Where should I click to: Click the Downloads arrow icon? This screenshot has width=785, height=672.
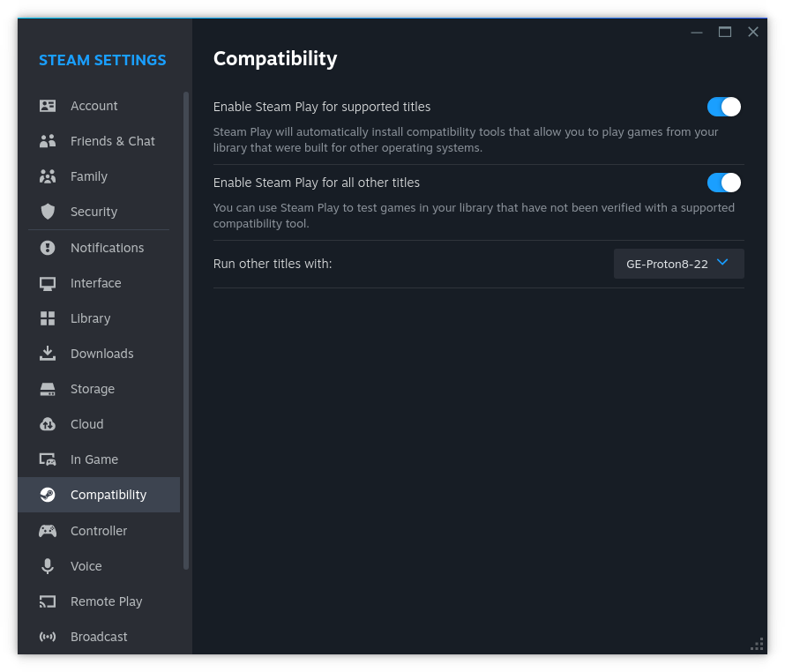tap(48, 354)
